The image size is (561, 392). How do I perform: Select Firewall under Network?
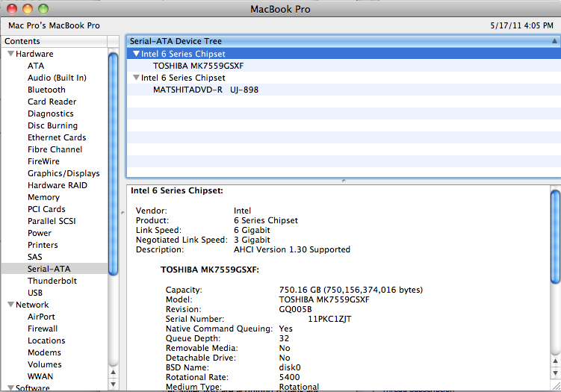point(43,329)
